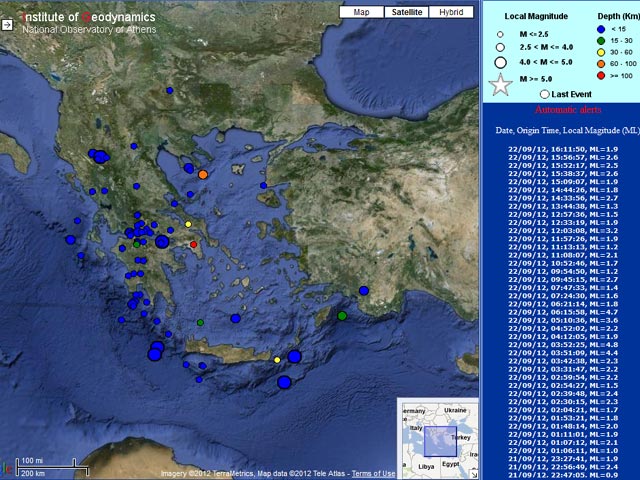Select the green earthquake marker near Rhodes
The image size is (640, 480).
(x=342, y=316)
